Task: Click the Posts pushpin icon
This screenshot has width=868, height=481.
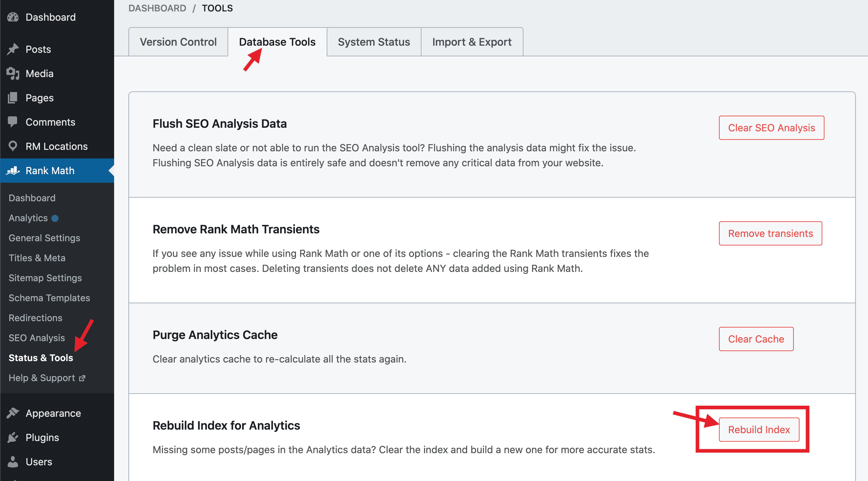Action: [x=13, y=49]
